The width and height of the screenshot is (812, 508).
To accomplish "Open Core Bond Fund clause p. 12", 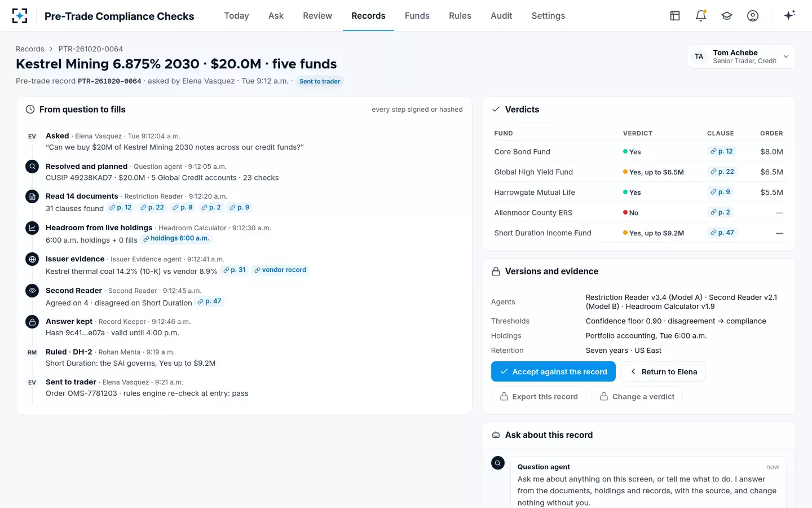I will [x=722, y=151].
